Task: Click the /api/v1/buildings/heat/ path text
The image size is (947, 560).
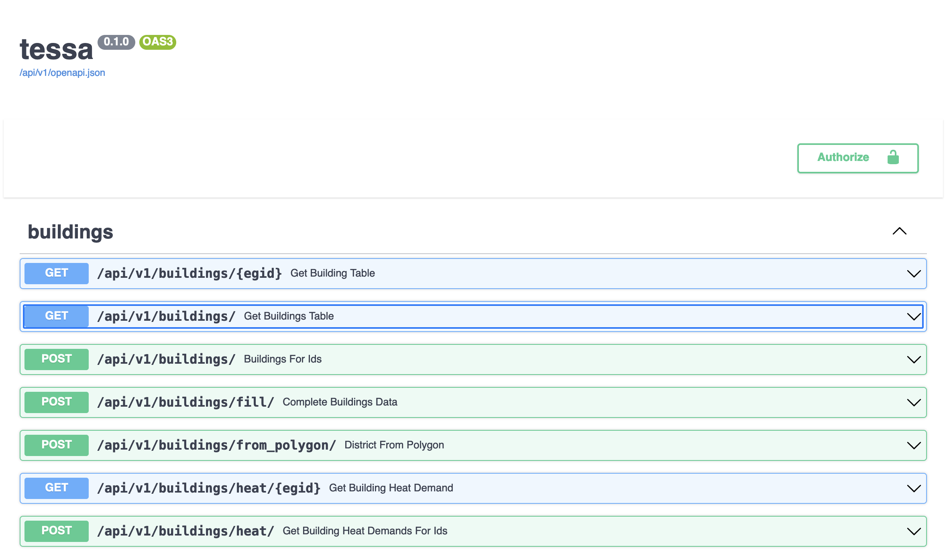Action: (x=185, y=531)
